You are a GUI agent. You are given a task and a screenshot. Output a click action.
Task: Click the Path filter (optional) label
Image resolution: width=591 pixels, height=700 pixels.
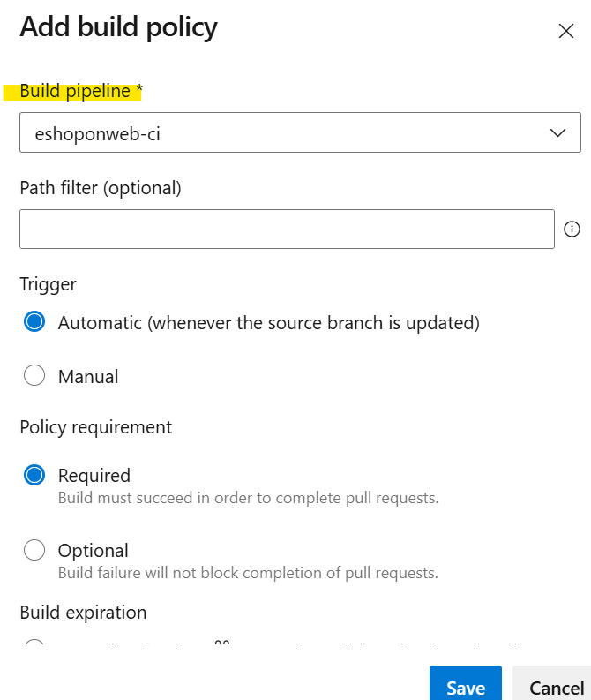(x=101, y=188)
